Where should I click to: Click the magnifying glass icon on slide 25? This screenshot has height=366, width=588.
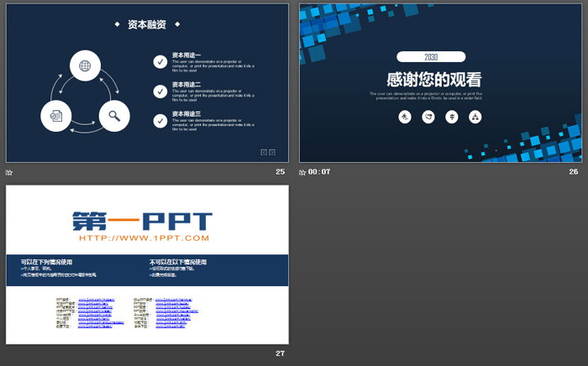point(114,116)
